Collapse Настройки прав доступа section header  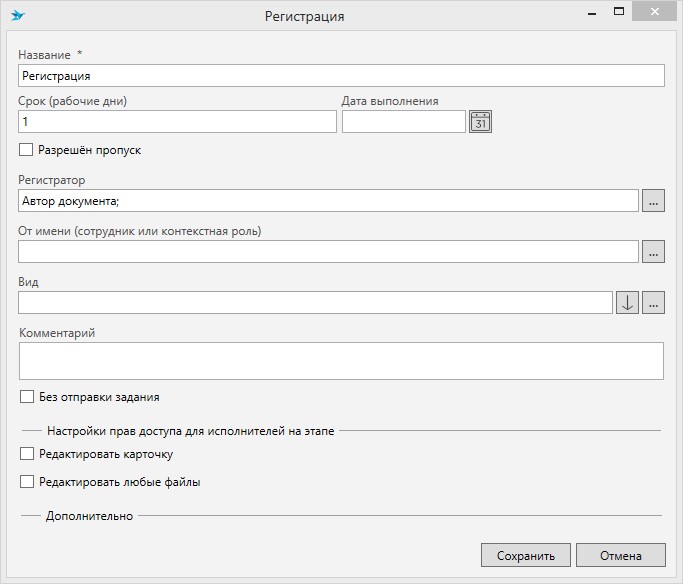point(190,431)
